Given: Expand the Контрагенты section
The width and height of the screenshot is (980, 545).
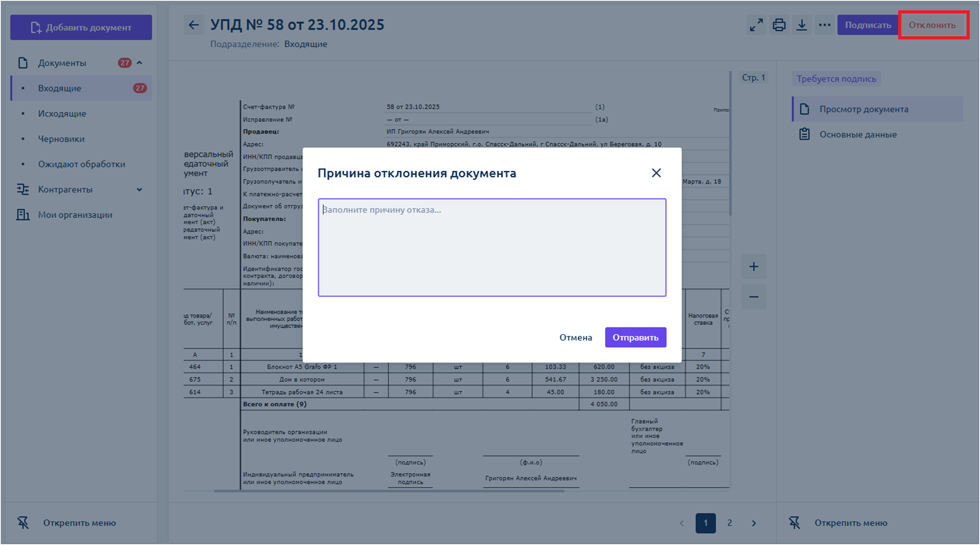Looking at the screenshot, I should (x=139, y=189).
